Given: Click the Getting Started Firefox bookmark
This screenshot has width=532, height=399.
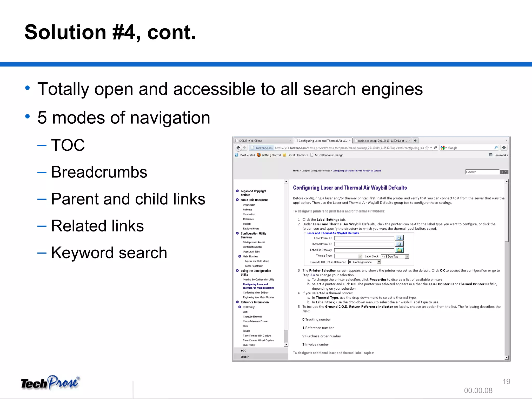Looking at the screenshot, I should (269, 155).
